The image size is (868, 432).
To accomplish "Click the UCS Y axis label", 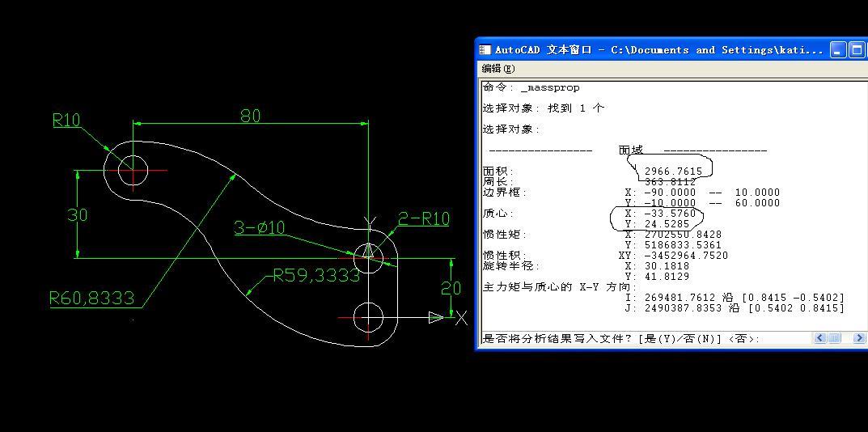I will tap(370, 222).
